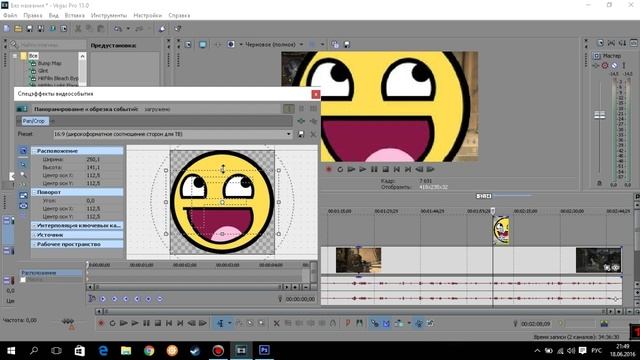The image size is (640, 360).
Task: Collapse the Все effects tree folder
Action: tap(16, 56)
